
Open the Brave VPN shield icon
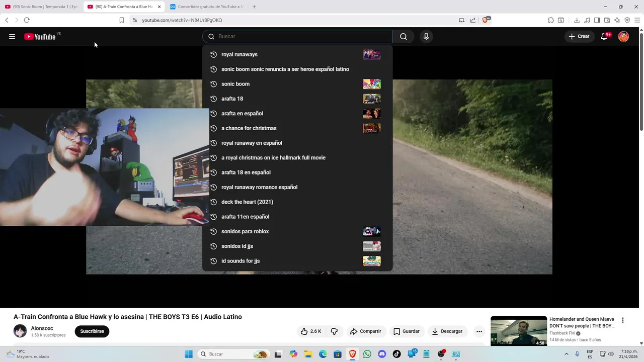coord(627,20)
